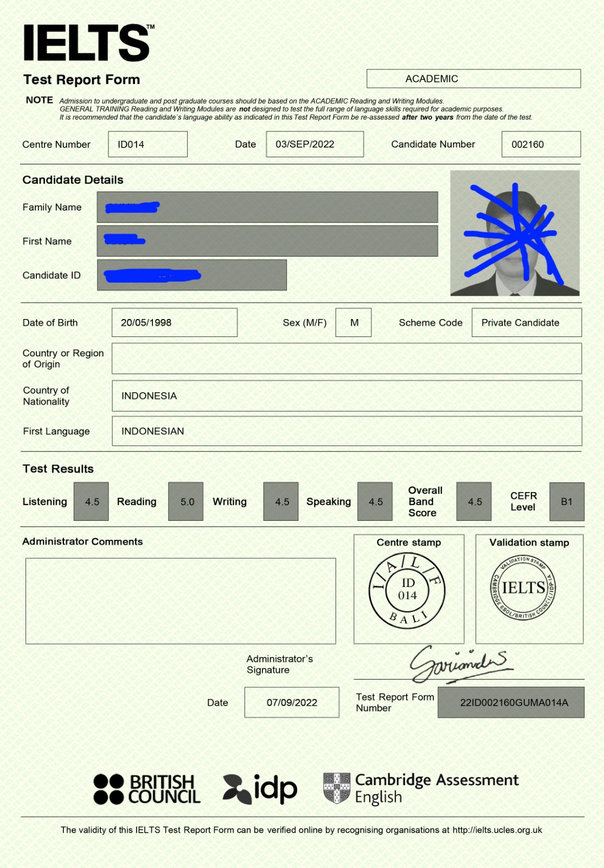The width and height of the screenshot is (604, 868).
Task: Click the Candidate ID field
Action: coord(192,275)
